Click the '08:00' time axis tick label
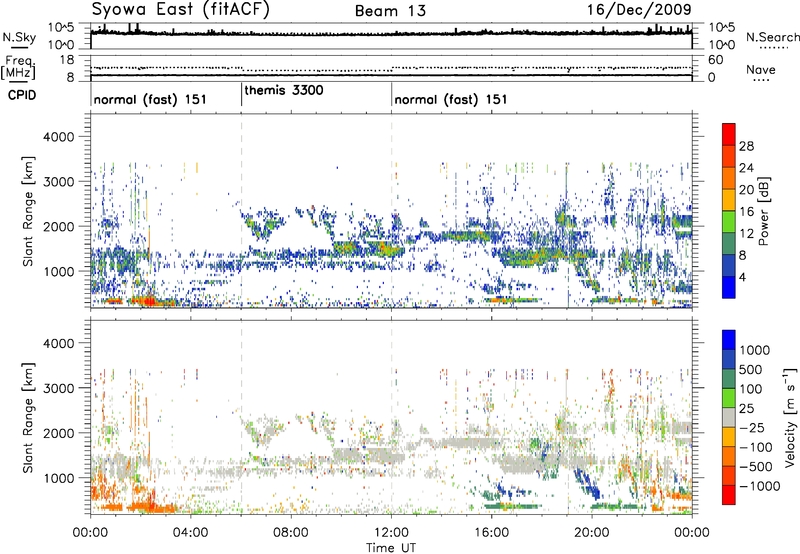Screen dimensions: 800x554 291,533
